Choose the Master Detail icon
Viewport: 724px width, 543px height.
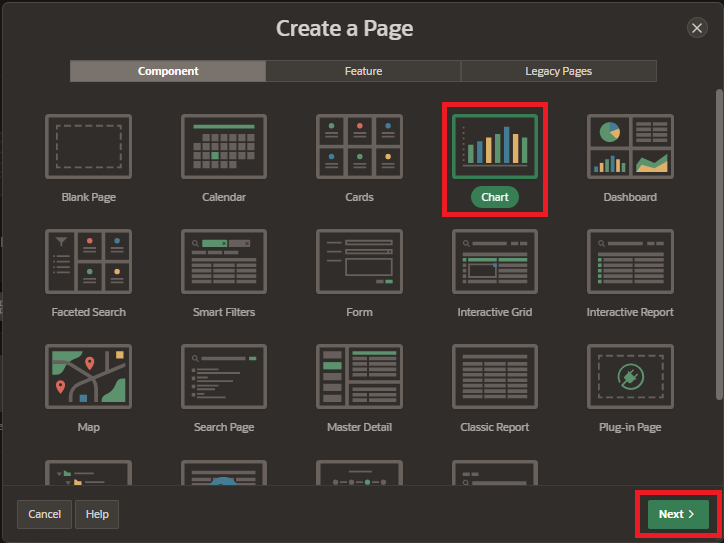(x=359, y=377)
